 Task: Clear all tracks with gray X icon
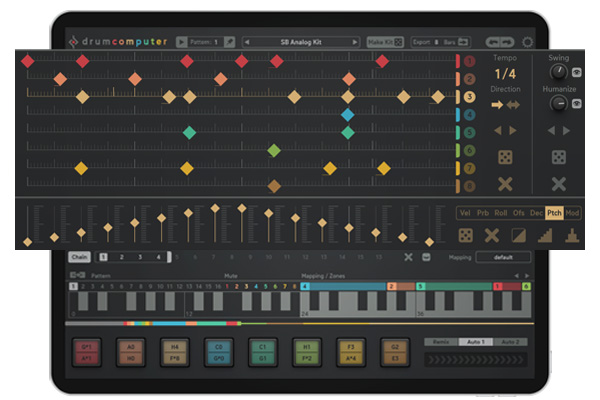[x=559, y=184]
